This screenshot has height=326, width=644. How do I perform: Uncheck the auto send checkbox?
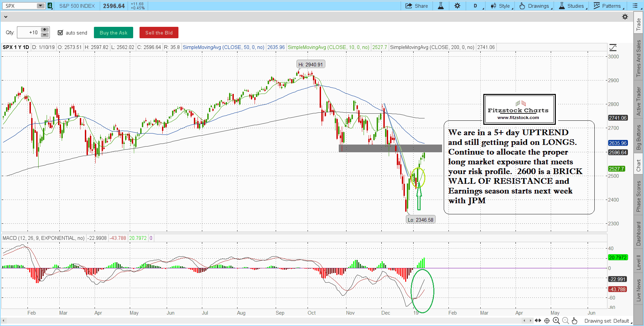click(x=60, y=33)
